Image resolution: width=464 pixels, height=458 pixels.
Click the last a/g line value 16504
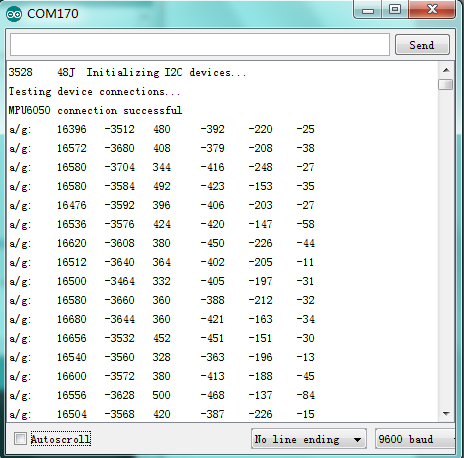pyautogui.click(x=72, y=414)
